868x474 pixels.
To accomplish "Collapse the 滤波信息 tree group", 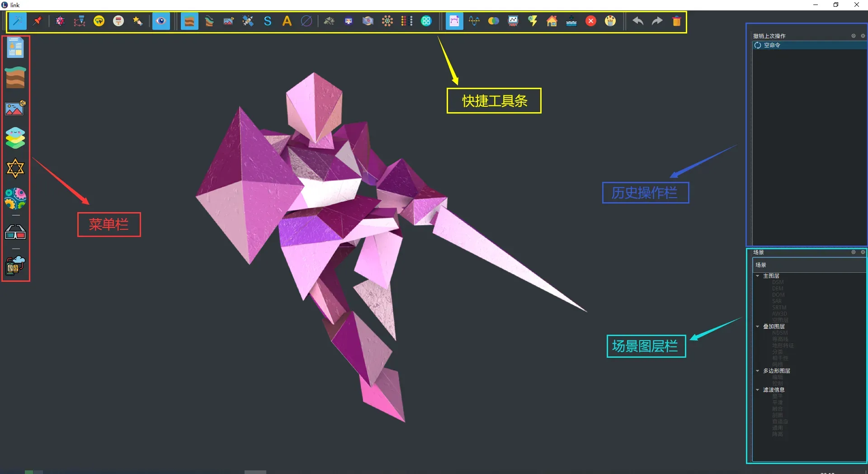I will [758, 390].
